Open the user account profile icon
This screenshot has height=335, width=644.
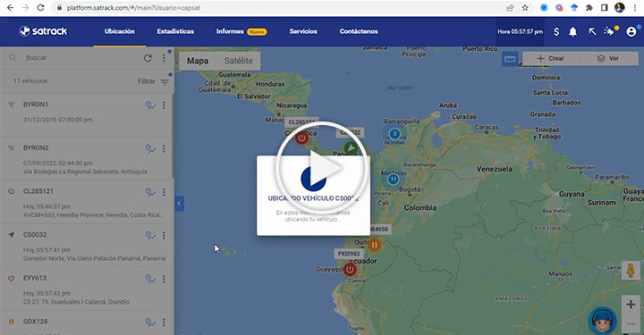point(631,31)
